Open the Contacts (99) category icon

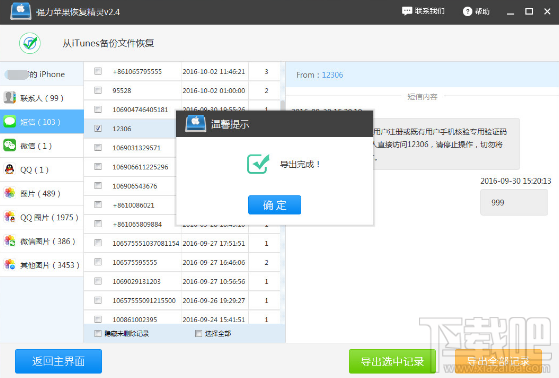[10, 97]
